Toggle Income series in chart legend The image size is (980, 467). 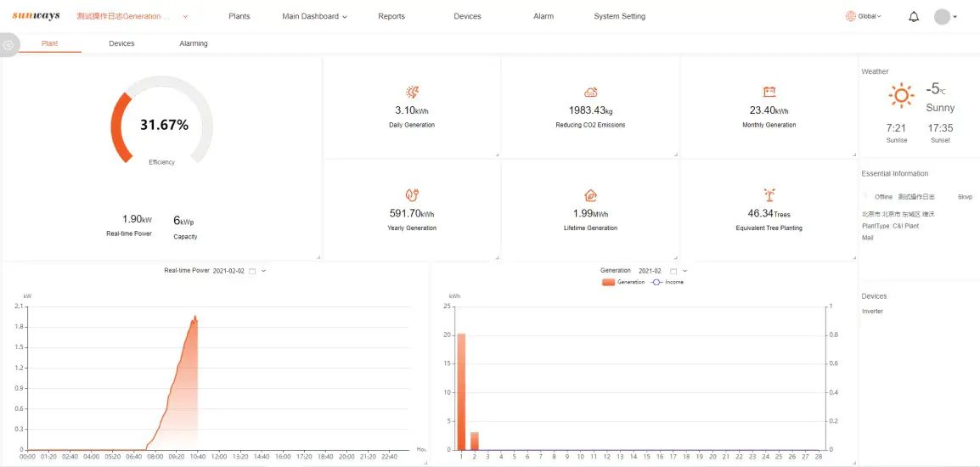tap(667, 283)
